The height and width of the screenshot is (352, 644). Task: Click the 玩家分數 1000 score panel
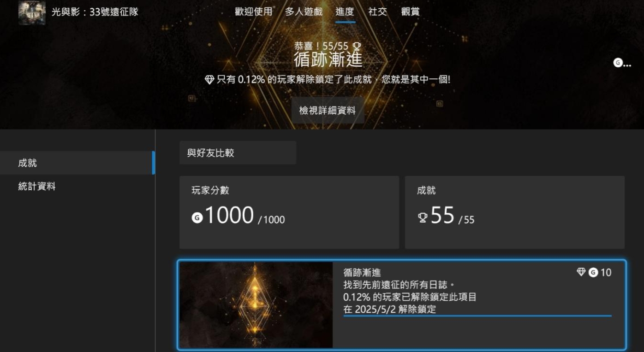289,212
